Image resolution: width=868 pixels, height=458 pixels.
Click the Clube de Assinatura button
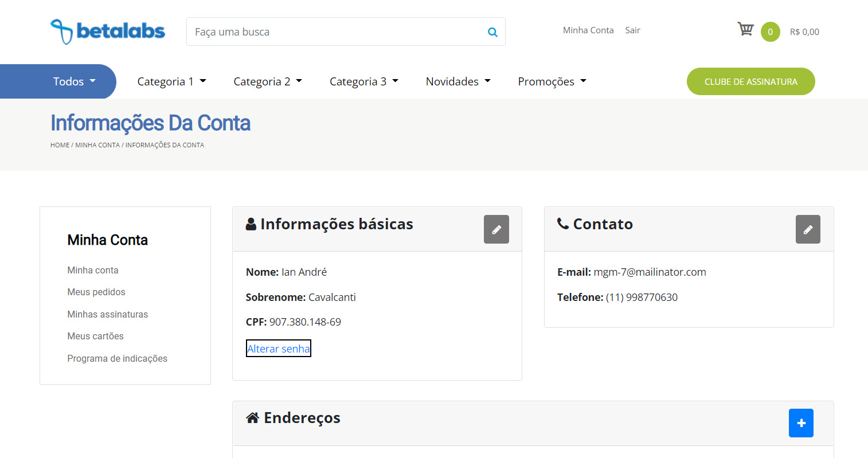750,81
